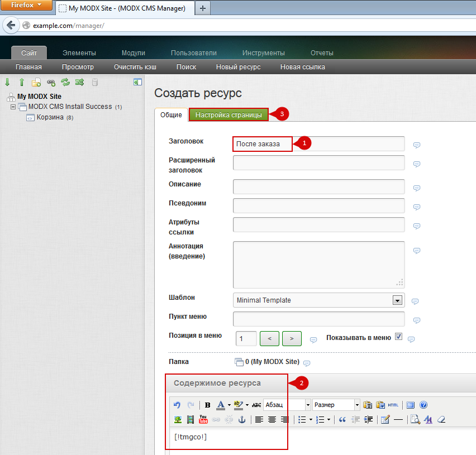Click the 'Очистить кэш' link
The height and width of the screenshot is (455, 476).
click(135, 67)
